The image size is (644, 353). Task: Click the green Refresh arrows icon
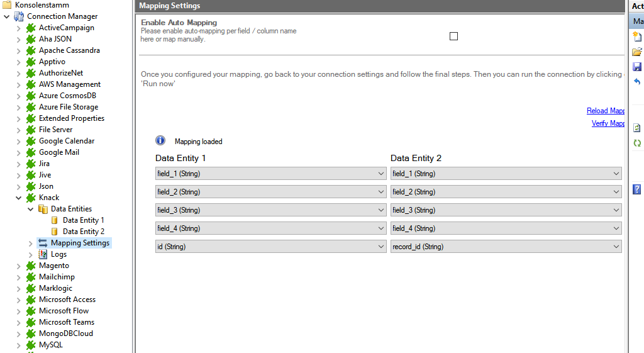tap(636, 143)
